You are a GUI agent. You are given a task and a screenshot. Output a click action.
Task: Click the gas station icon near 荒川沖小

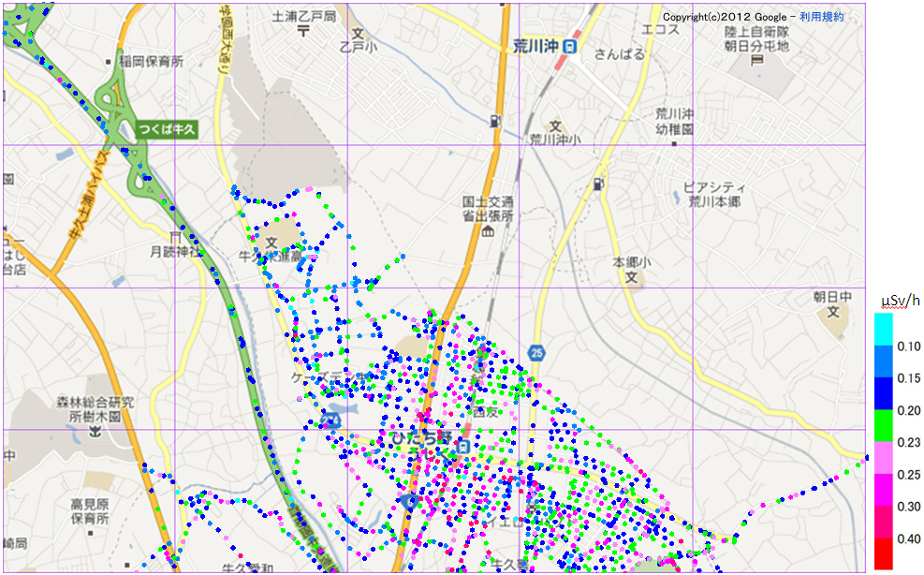point(494,121)
